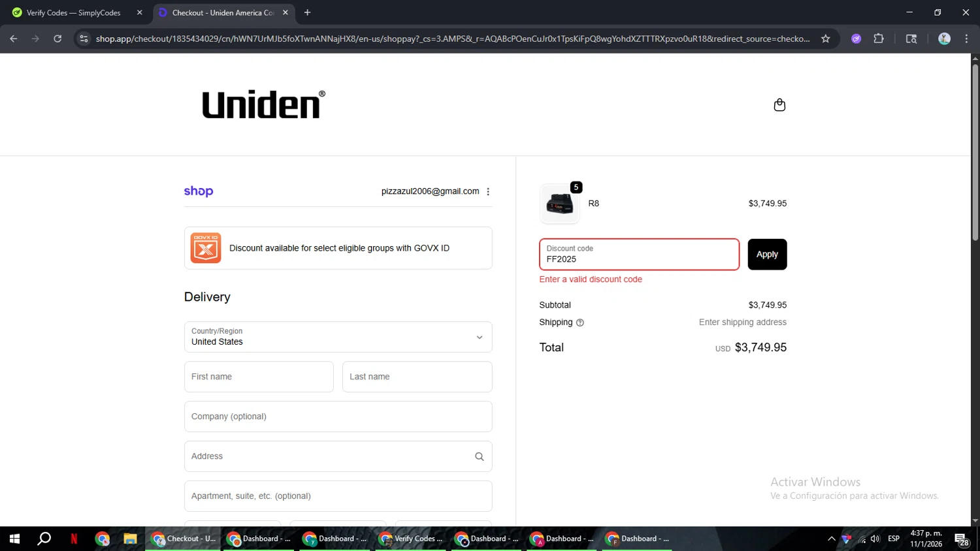Reload the checkout page

point(57,39)
